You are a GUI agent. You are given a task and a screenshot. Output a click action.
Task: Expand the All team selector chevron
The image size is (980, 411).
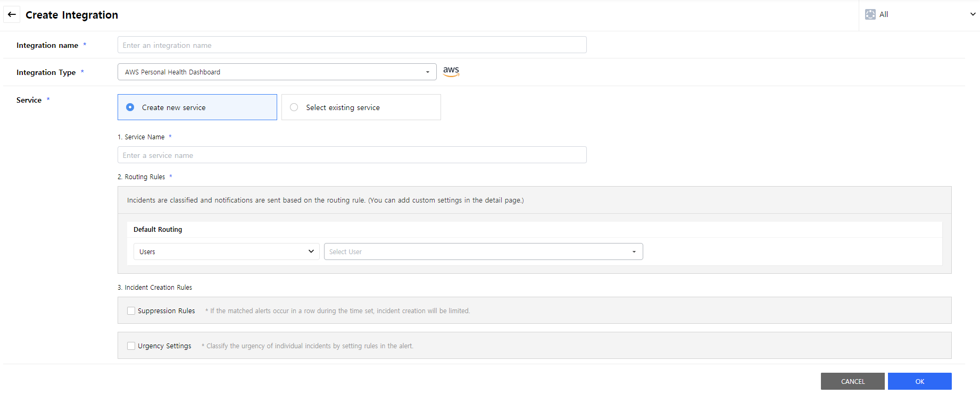pos(973,14)
